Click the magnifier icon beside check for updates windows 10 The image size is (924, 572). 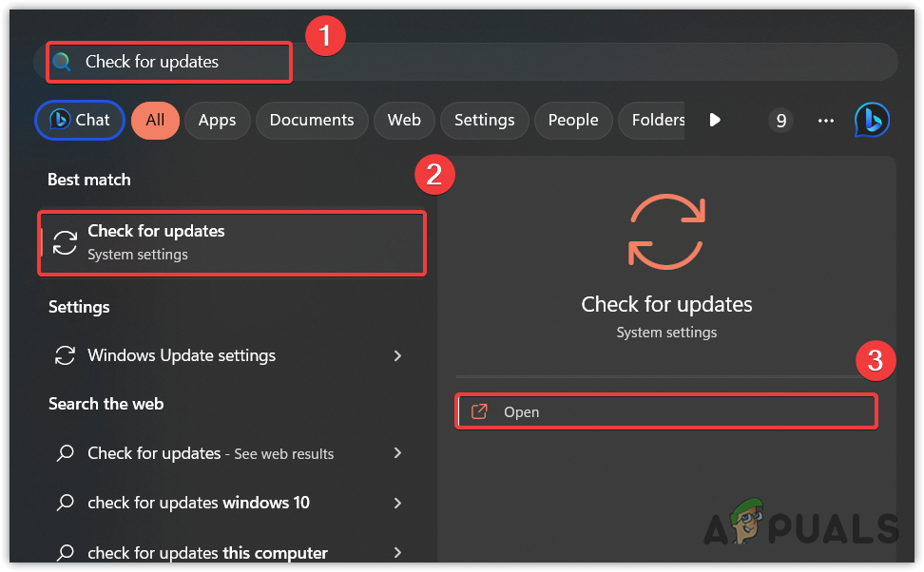[x=65, y=503]
